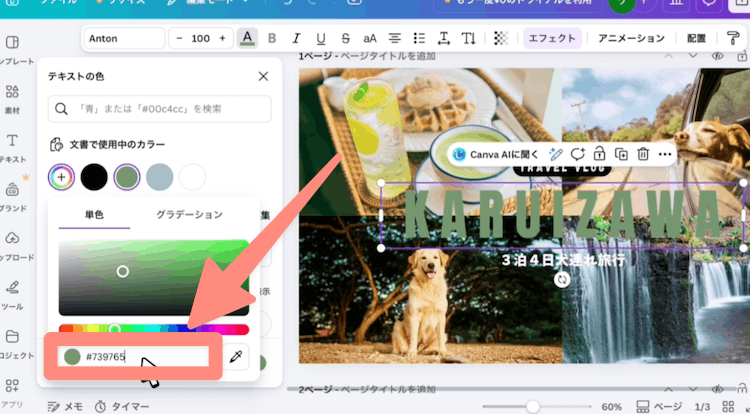Duplicate the selected element
The height and width of the screenshot is (414, 750).
[x=621, y=154]
